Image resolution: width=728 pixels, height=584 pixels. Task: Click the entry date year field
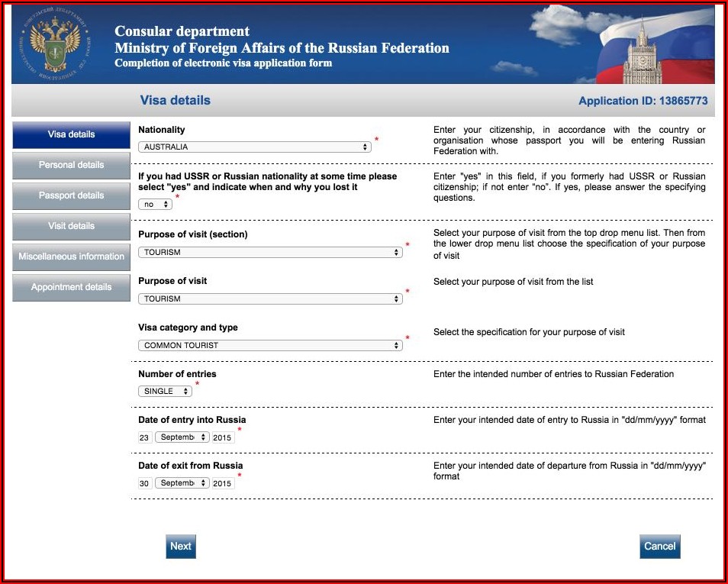pos(222,437)
